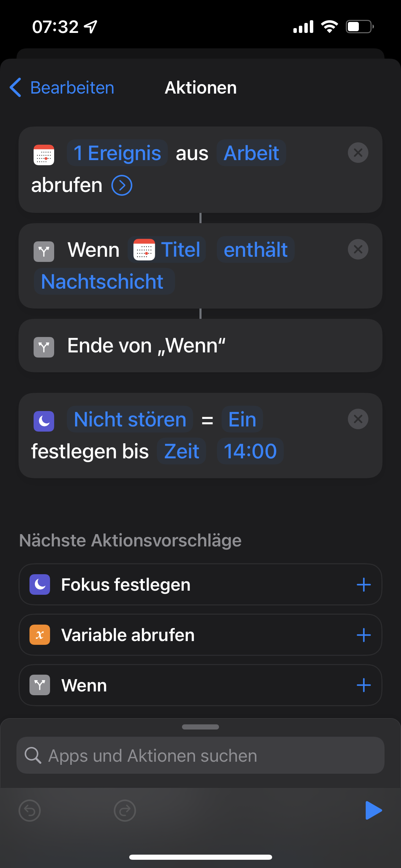Add the Variable abrufen suggestion
The image size is (401, 868).
pyautogui.click(x=363, y=635)
